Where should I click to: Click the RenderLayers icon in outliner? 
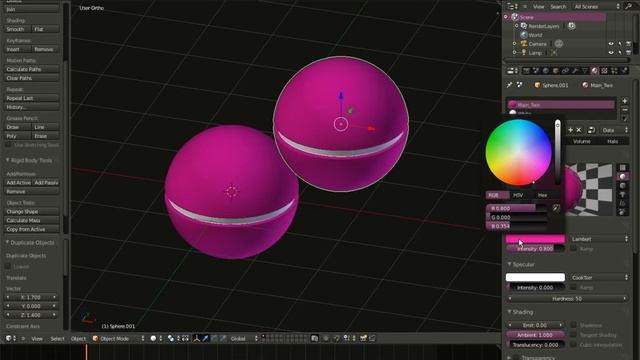[x=524, y=26]
